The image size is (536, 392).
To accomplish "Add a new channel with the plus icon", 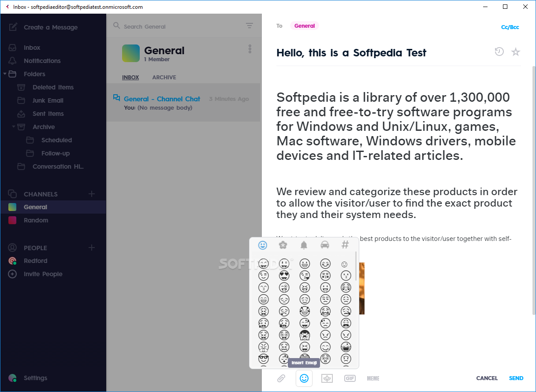I will pos(92,194).
